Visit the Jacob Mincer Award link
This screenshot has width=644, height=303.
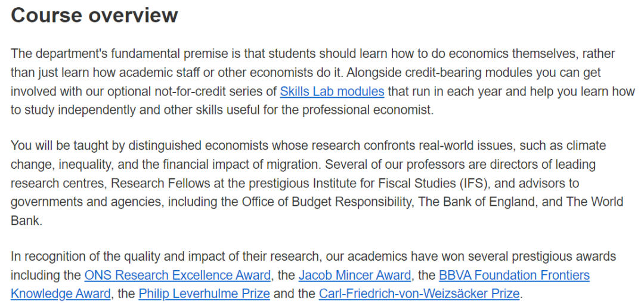tap(354, 275)
